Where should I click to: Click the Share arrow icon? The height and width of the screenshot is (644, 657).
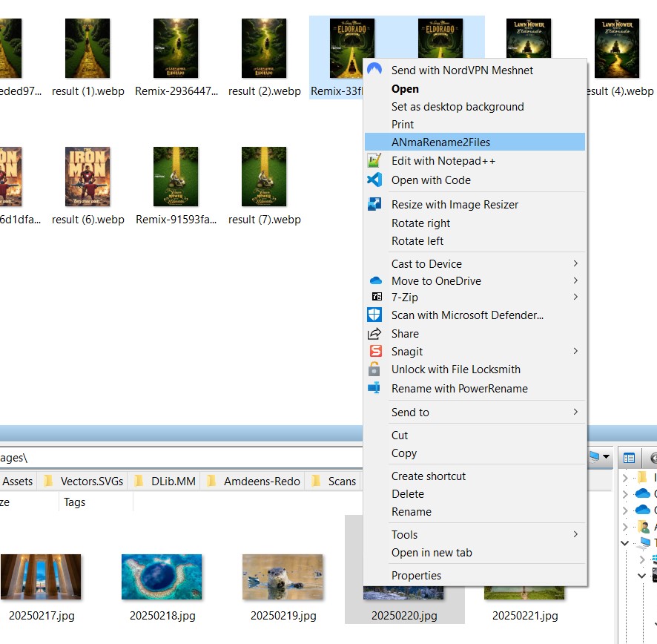(375, 334)
